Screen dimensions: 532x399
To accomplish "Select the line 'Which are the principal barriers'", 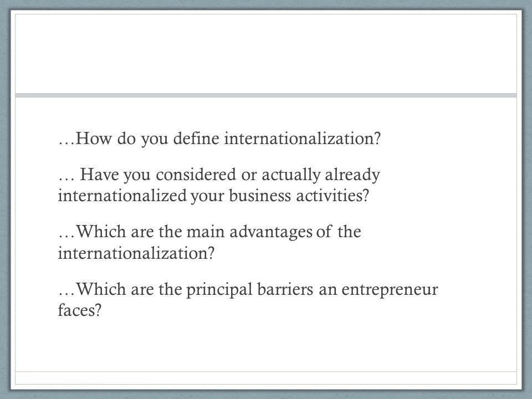I will [x=248, y=289].
